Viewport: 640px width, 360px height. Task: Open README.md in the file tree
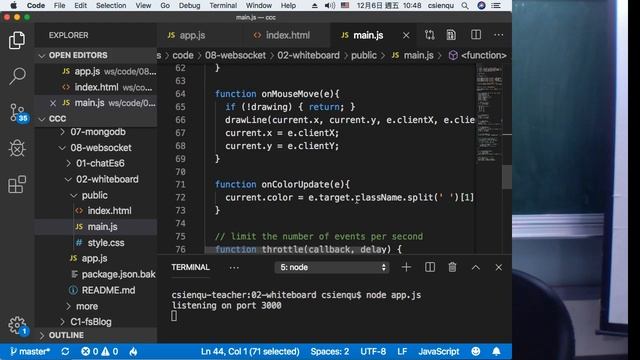click(108, 290)
